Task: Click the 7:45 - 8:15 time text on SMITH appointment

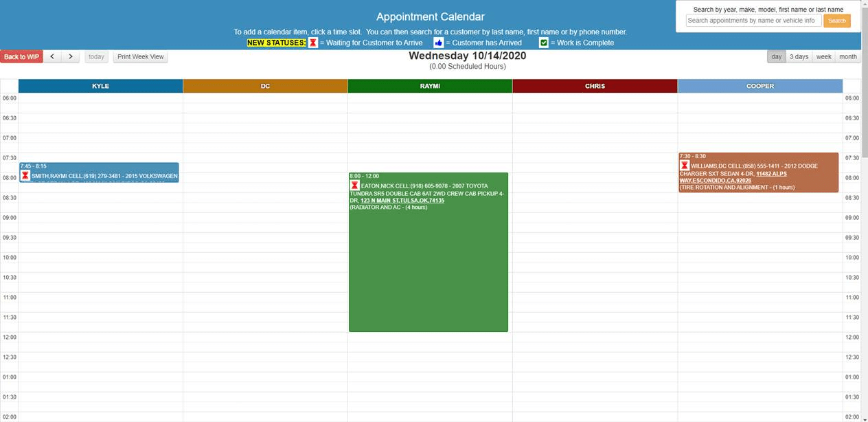Action: [x=34, y=166]
